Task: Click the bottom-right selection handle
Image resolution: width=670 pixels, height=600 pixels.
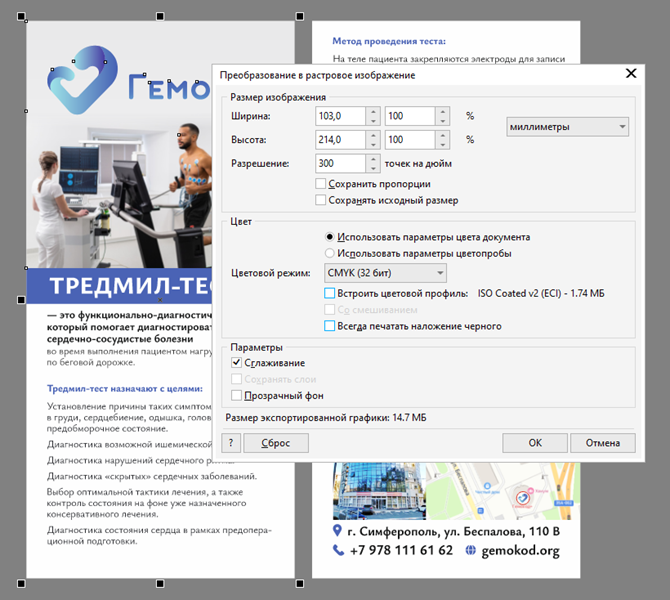Action: pyautogui.click(x=300, y=583)
